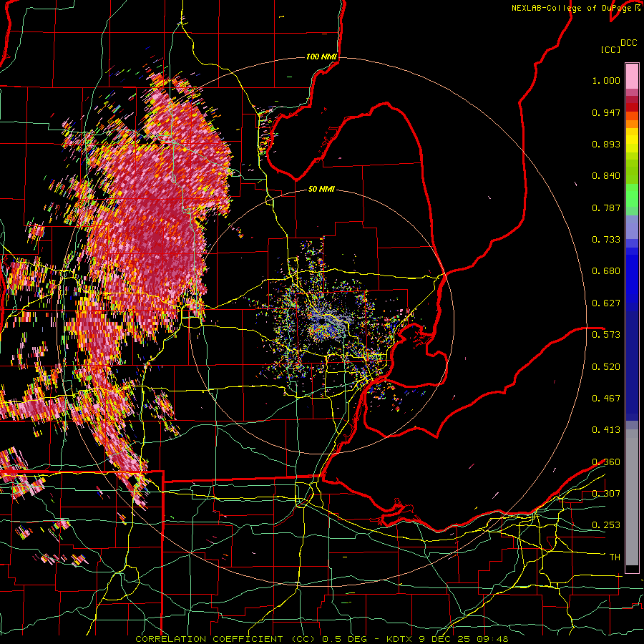Select the 0.360 scale value

click(606, 462)
